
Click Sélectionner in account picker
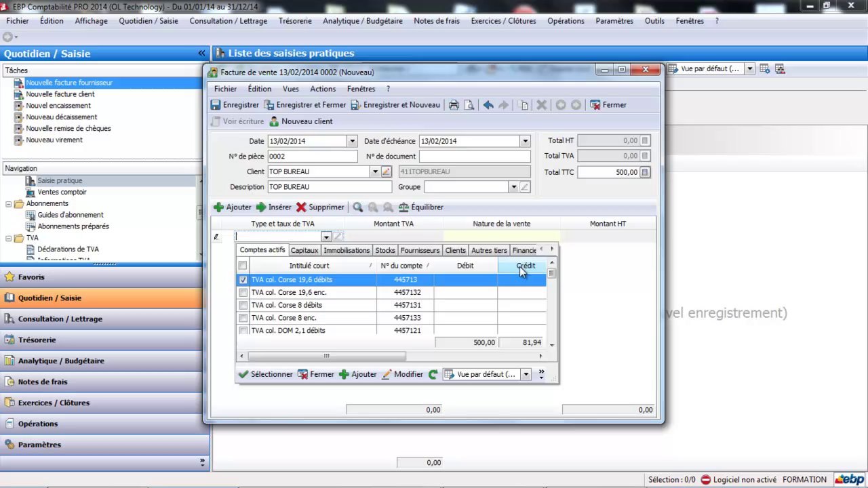pos(265,374)
